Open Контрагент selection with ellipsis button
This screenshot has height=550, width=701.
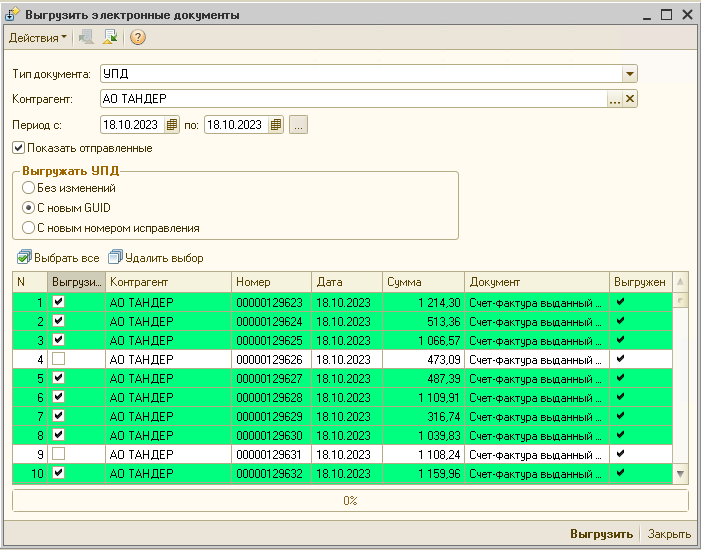615,99
